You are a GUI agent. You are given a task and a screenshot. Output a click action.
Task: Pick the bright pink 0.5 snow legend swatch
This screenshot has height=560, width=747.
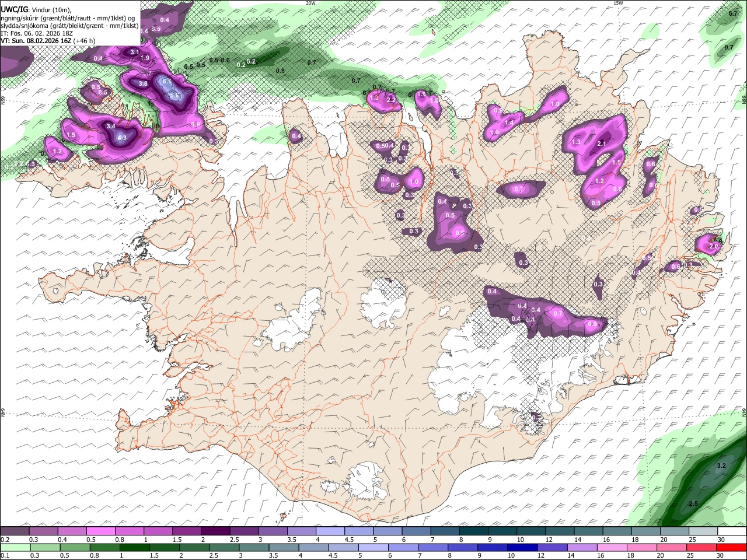tap(101, 531)
